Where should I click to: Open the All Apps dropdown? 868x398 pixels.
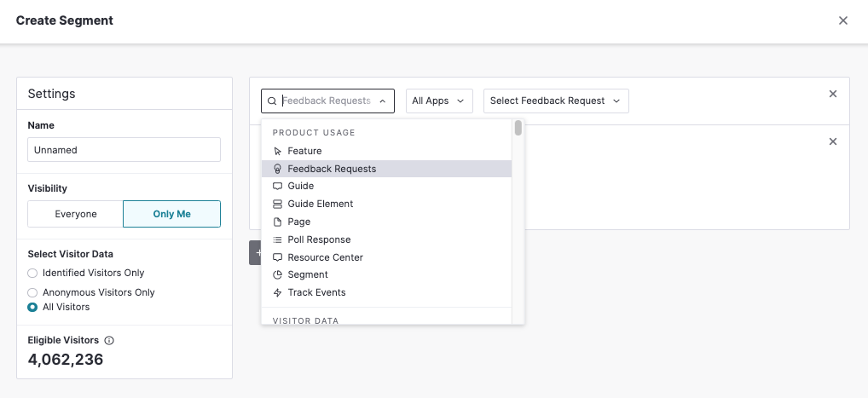pos(438,101)
